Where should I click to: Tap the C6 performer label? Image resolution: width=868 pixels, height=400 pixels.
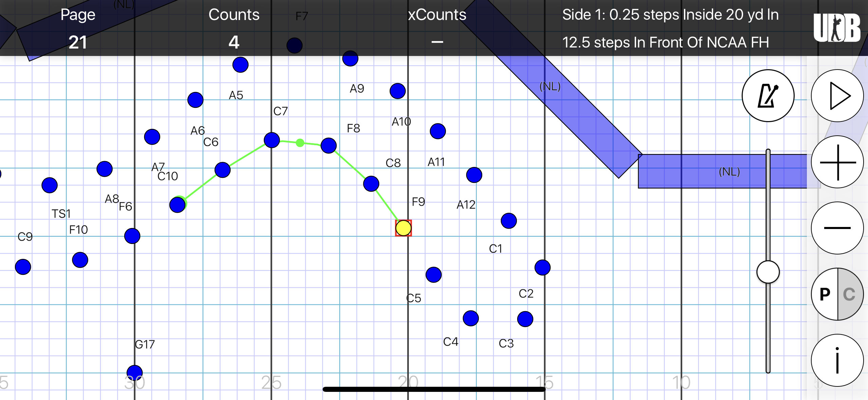click(211, 142)
